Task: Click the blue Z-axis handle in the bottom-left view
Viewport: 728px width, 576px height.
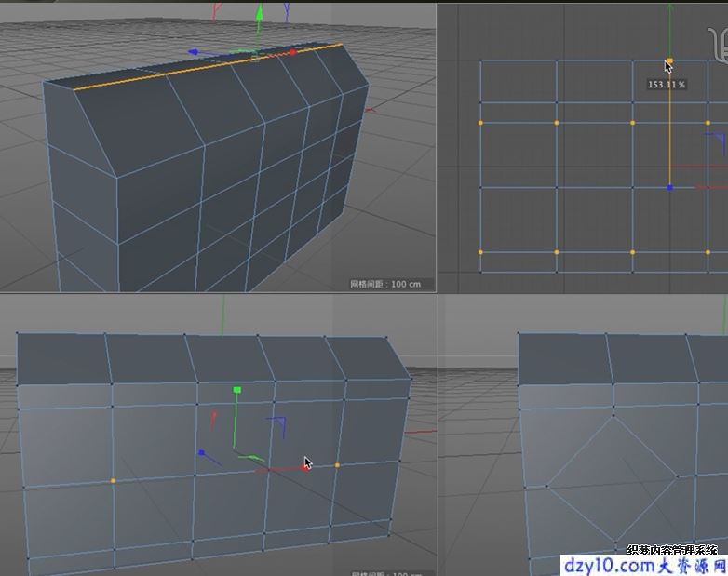Action: pos(201,452)
